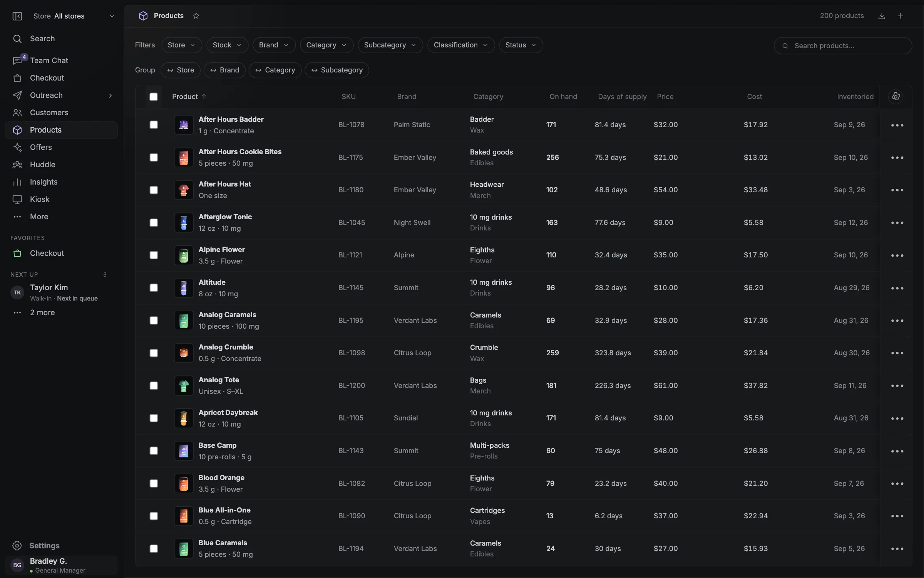
Task: Select the After Hours Badder row checkbox
Action: pos(154,125)
